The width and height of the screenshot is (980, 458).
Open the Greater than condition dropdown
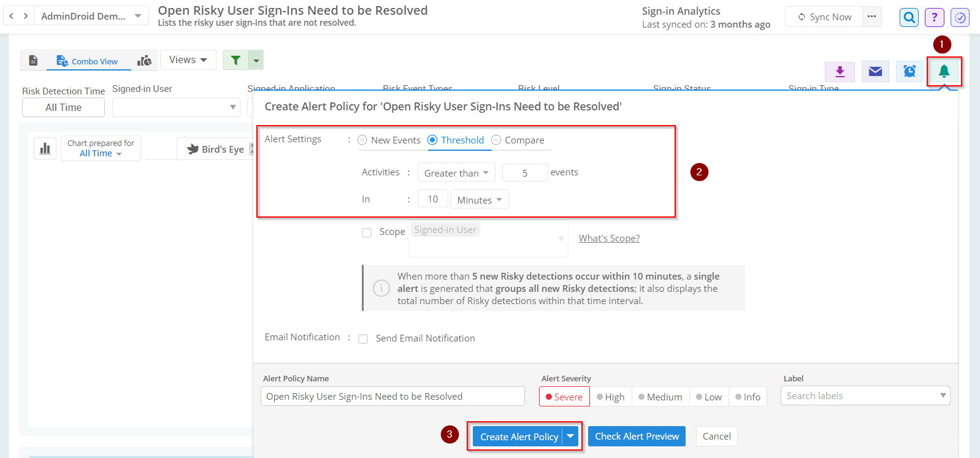456,173
